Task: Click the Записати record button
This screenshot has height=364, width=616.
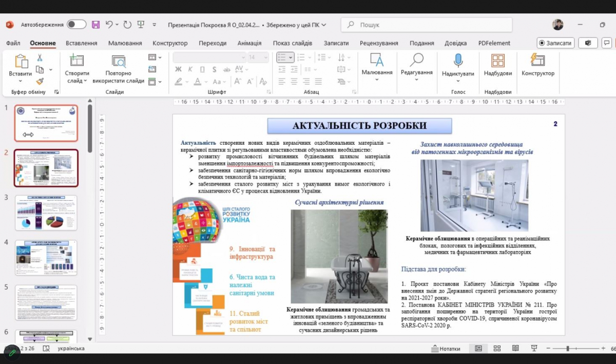Action: click(555, 43)
